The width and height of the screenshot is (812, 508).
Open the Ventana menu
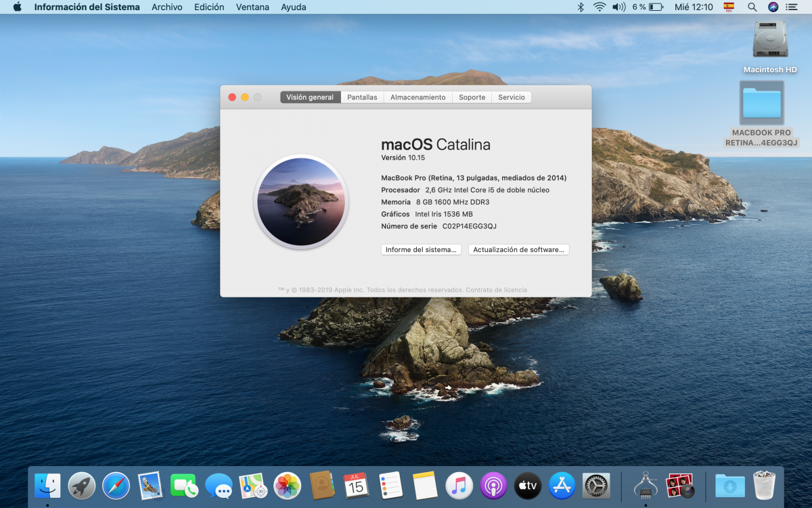coord(252,7)
